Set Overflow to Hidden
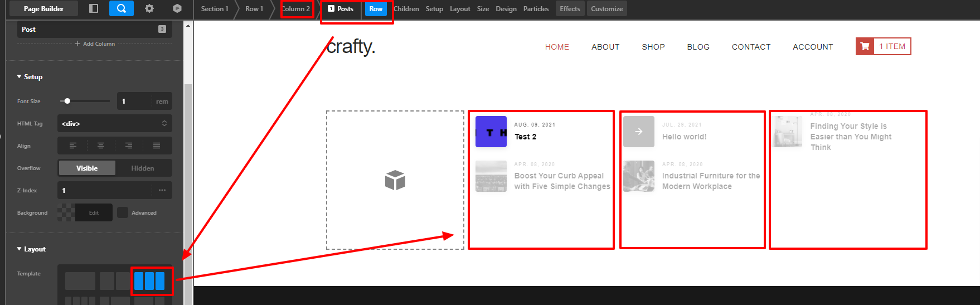This screenshot has width=980, height=305. click(x=143, y=168)
